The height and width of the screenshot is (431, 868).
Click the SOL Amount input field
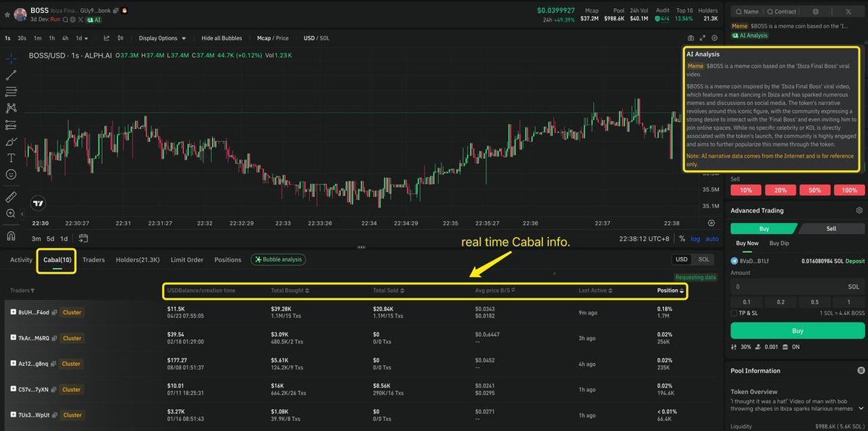pyautogui.click(x=797, y=287)
